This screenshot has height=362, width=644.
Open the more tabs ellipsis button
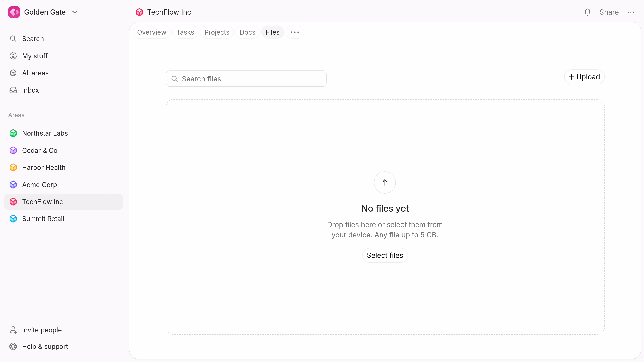pos(295,32)
